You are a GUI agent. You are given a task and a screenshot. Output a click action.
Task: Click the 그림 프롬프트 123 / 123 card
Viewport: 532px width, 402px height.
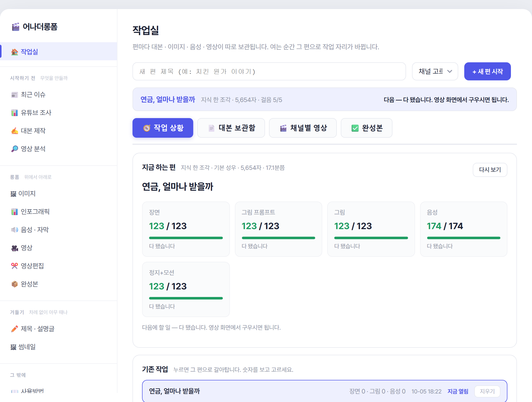(278, 229)
